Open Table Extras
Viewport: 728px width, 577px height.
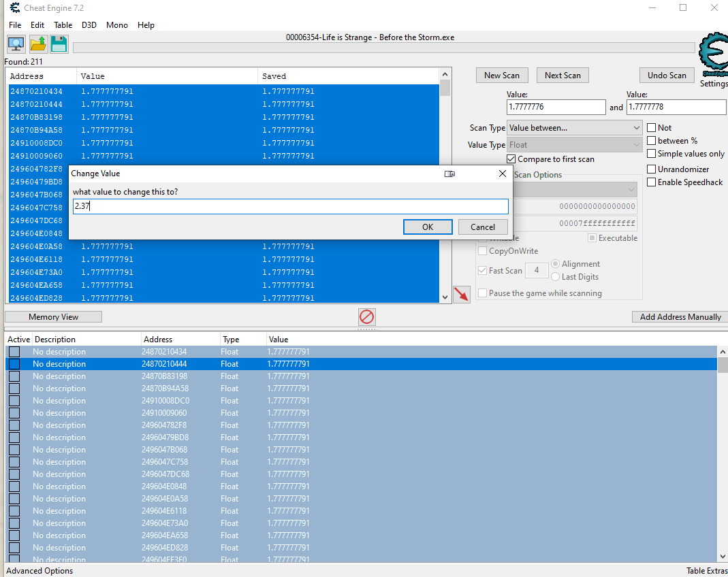[x=707, y=570]
